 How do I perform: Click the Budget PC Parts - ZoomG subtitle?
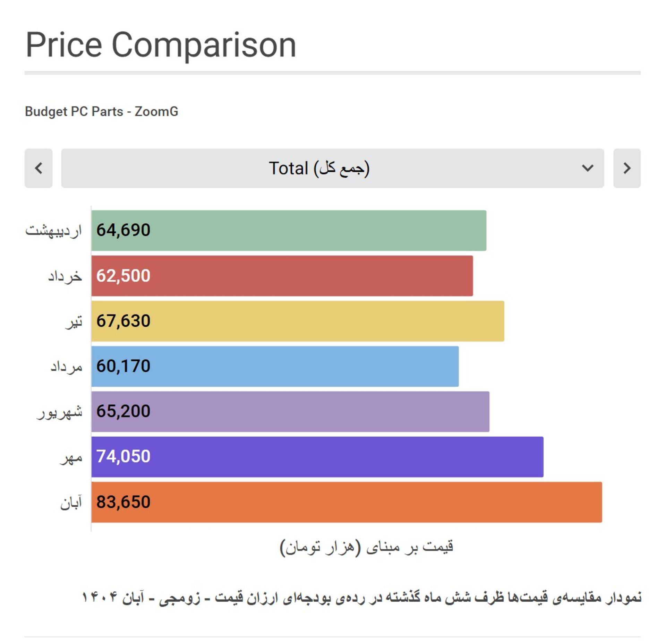pos(102,112)
